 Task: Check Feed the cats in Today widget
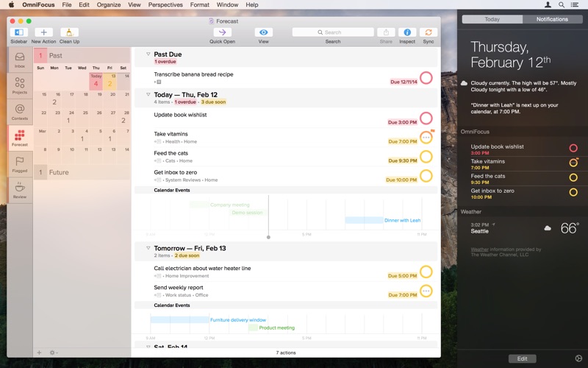point(573,177)
